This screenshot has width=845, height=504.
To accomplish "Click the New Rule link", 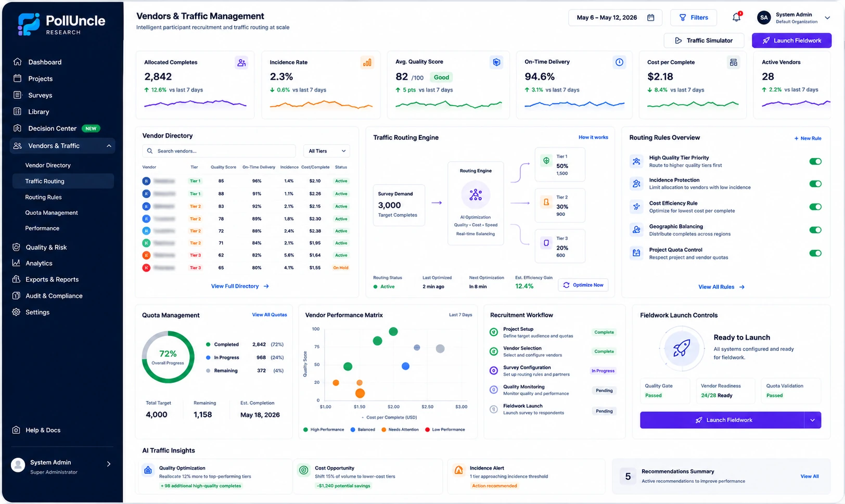I will point(808,138).
